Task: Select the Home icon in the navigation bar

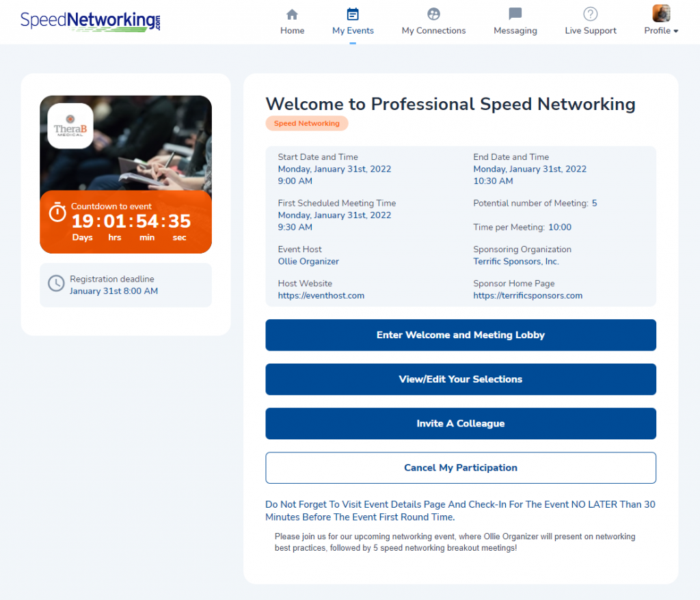Action: point(292,13)
